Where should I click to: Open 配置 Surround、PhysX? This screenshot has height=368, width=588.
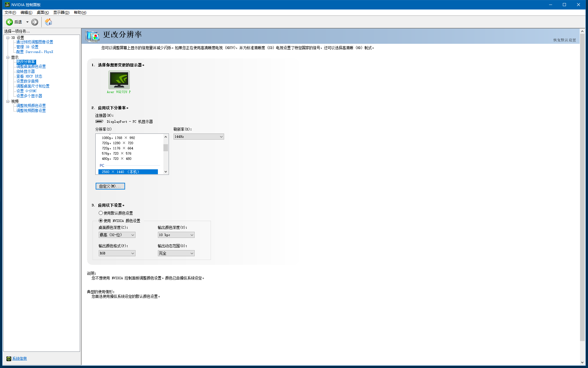coord(35,52)
